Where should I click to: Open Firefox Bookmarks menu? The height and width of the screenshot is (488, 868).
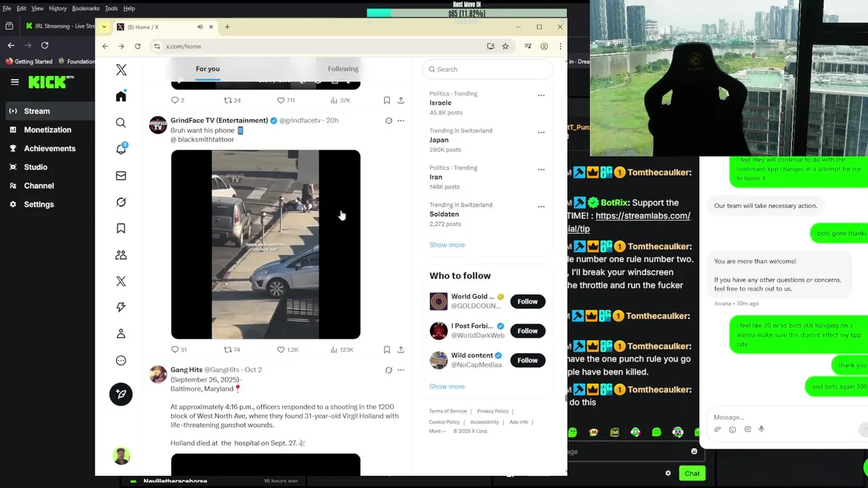coord(85,8)
